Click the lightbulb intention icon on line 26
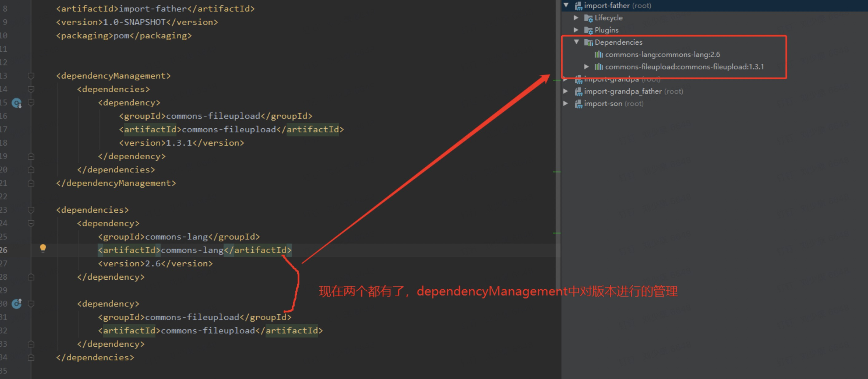 43,249
